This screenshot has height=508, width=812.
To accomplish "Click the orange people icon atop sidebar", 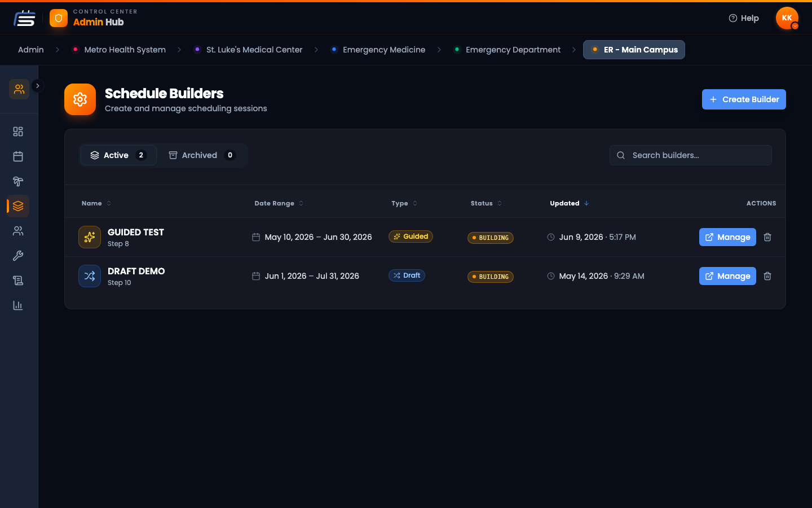I will click(19, 89).
